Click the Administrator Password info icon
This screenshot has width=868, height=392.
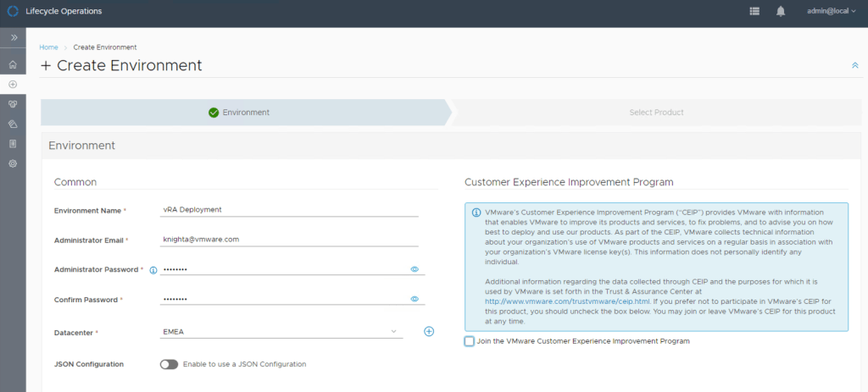153,270
